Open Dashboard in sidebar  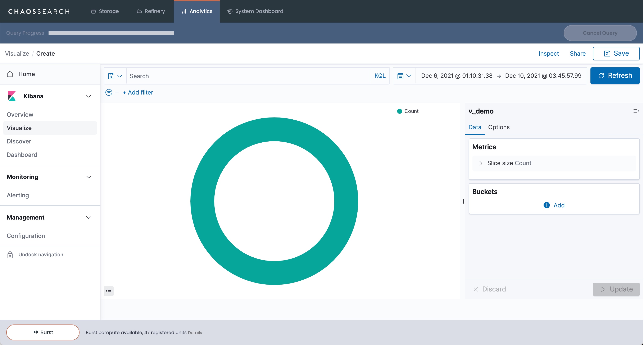coord(22,155)
